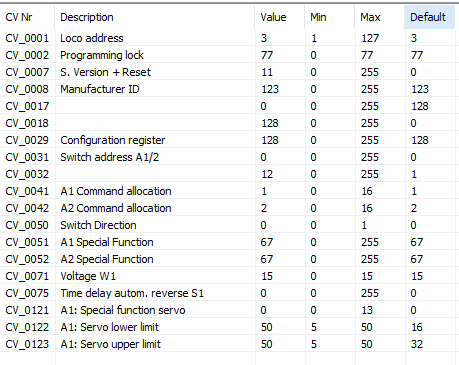
Task: Click the A1: Servo upper limit value
Action: 280,344
